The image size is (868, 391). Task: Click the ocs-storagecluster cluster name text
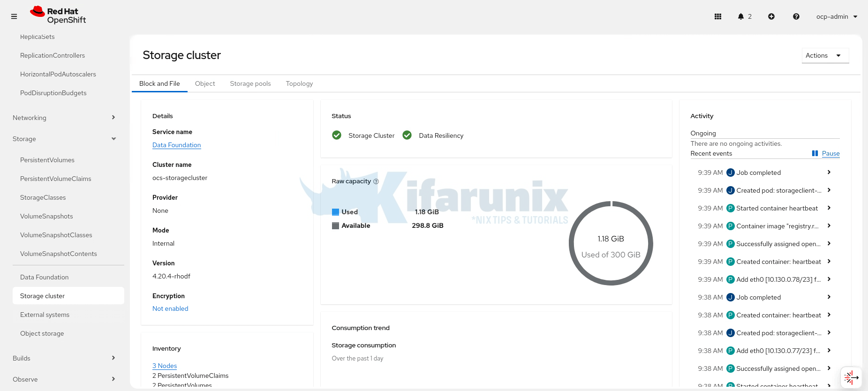pos(180,178)
